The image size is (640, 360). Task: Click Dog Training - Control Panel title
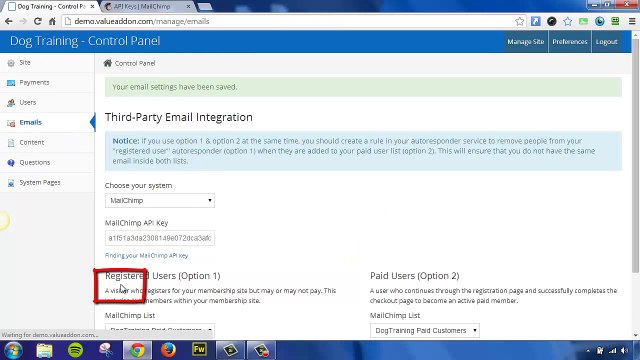[x=85, y=41]
